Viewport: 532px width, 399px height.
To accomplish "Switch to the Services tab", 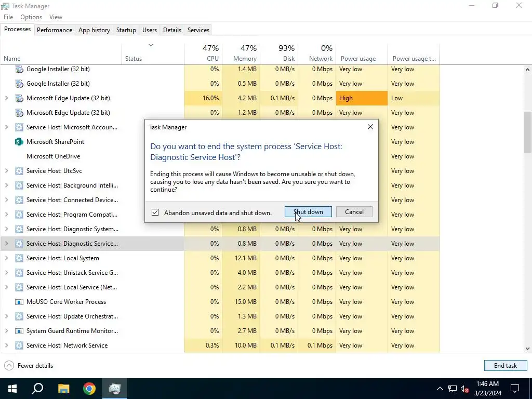I will coord(198,30).
